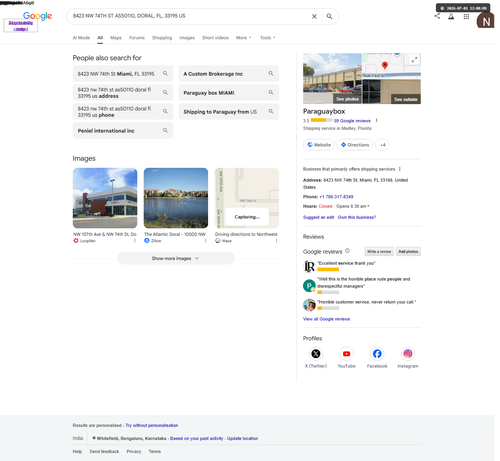Open the account avatar with letter N
Screen dimensions: 500x461
pos(485,21)
